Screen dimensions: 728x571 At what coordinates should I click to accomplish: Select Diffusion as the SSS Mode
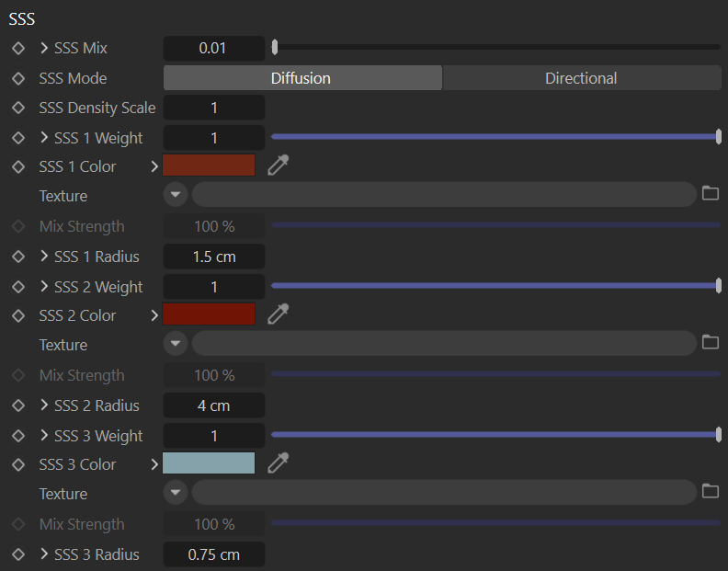click(302, 78)
